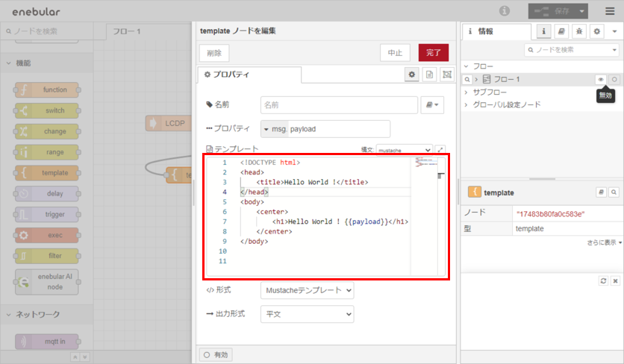Click the code editor minimap
624x364 pixels.
coord(425,163)
